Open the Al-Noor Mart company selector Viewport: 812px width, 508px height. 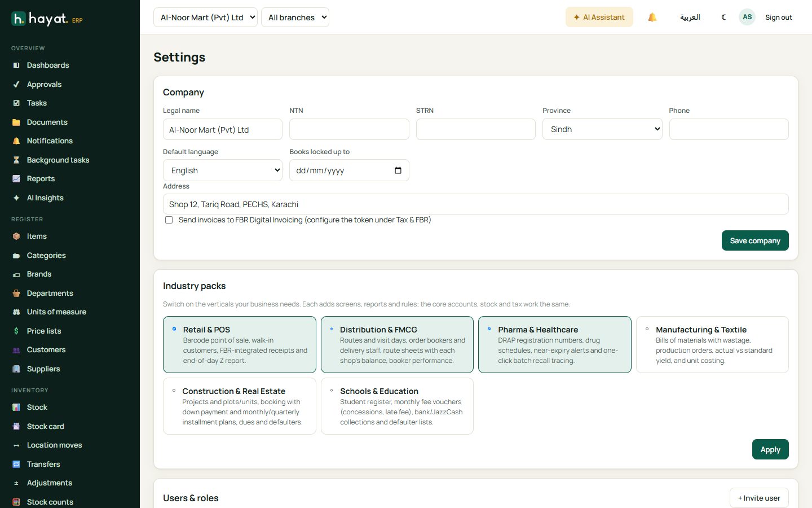click(205, 17)
